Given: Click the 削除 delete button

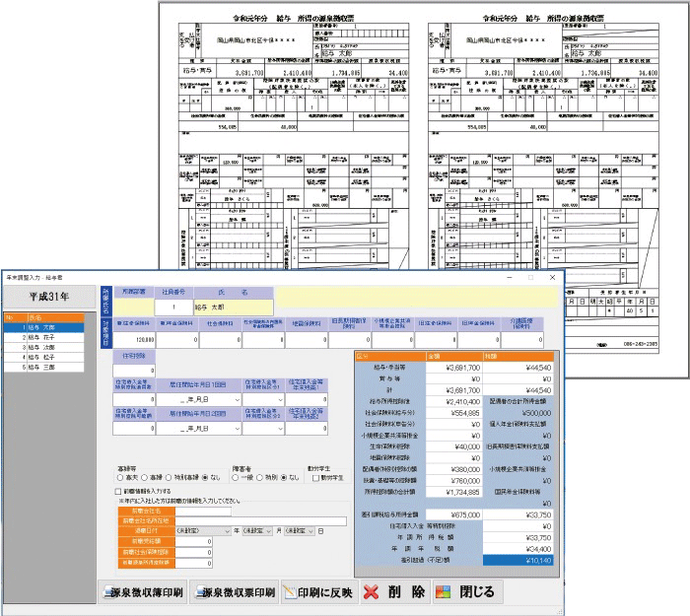Looking at the screenshot, I should pyautogui.click(x=395, y=591).
